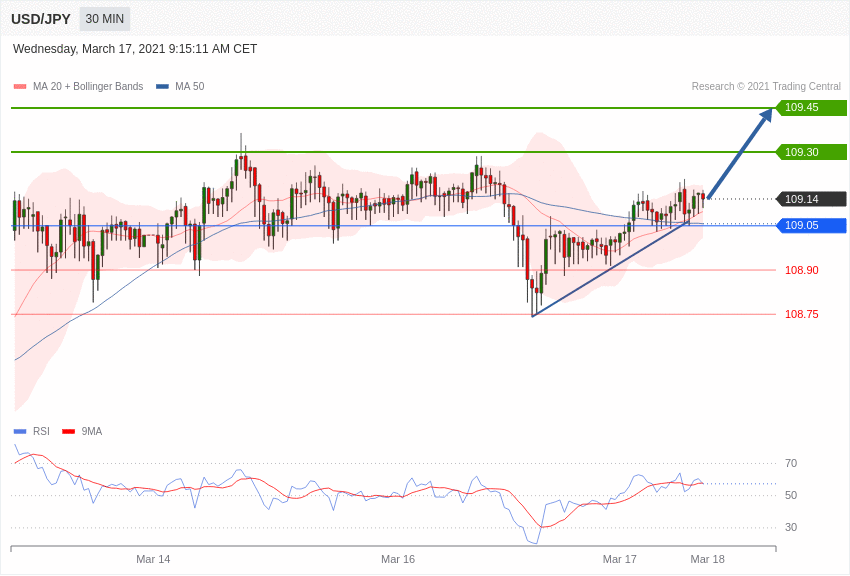Select the date line Wednesday, March 17, 2021
850x576 pixels.
click(135, 49)
